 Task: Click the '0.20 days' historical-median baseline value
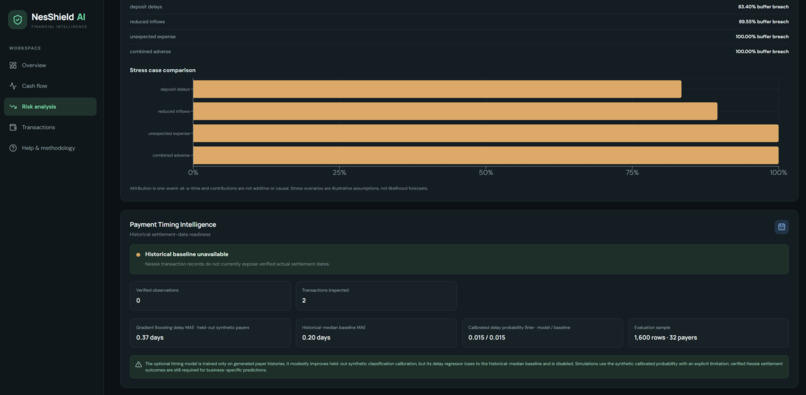[316, 338]
